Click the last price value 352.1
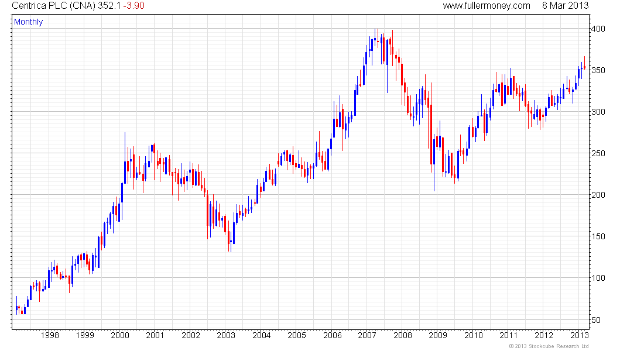Screen dimensions: 644x351 coord(109,6)
